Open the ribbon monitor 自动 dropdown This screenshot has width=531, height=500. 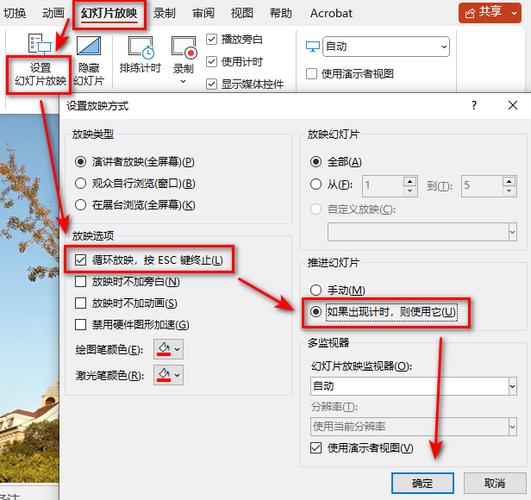pyautogui.click(x=386, y=46)
